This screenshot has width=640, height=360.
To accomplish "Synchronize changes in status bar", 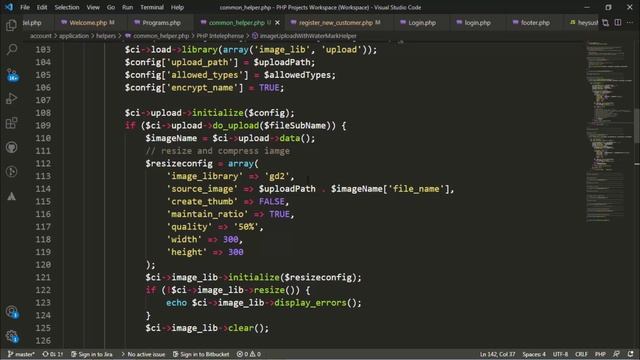I will [x=53, y=354].
